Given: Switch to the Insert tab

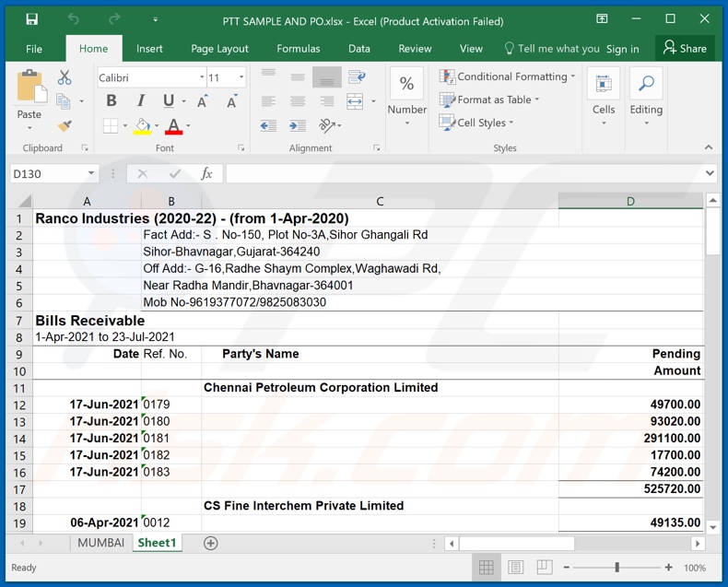Looking at the screenshot, I should [149, 49].
